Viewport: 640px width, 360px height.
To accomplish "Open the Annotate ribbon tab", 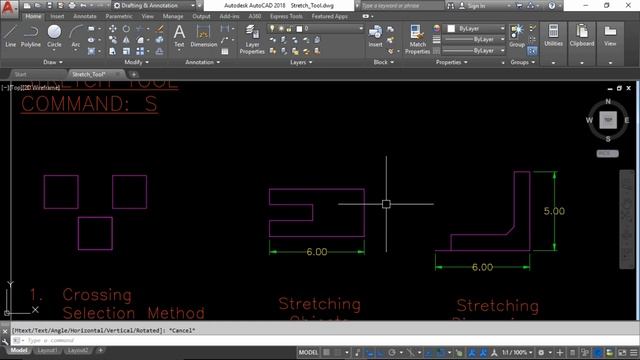I will click(84, 16).
